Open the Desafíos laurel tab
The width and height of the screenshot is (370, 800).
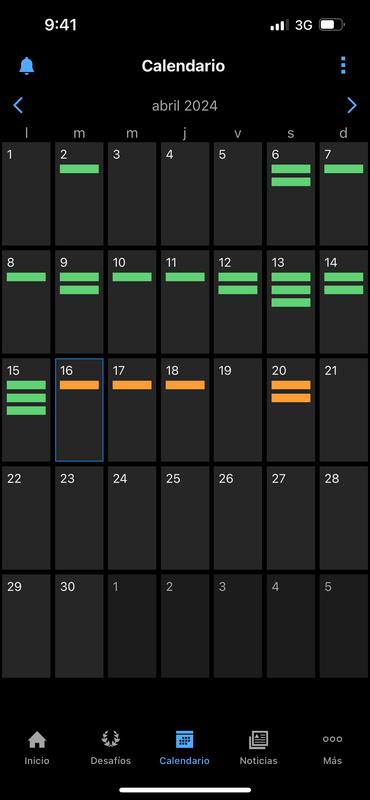tap(110, 747)
